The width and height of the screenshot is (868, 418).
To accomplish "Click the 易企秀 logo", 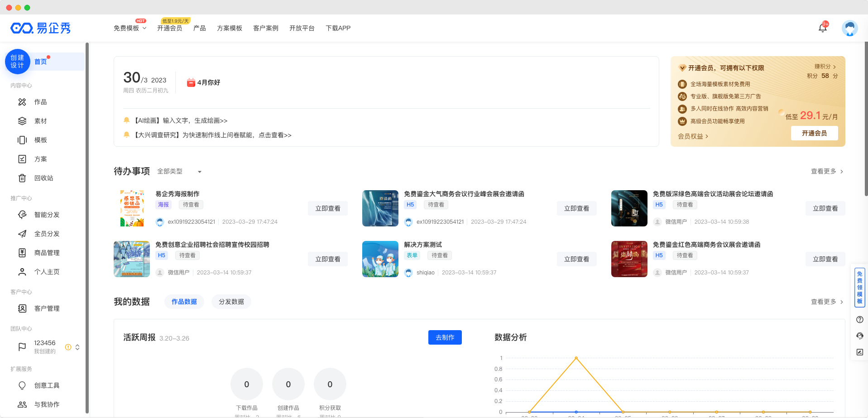I will tap(41, 28).
